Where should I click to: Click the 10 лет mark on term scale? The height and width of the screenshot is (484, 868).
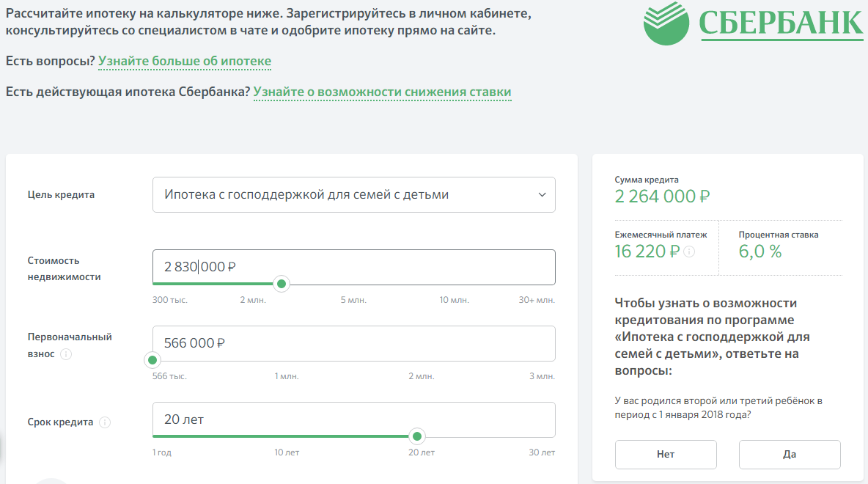(x=287, y=453)
